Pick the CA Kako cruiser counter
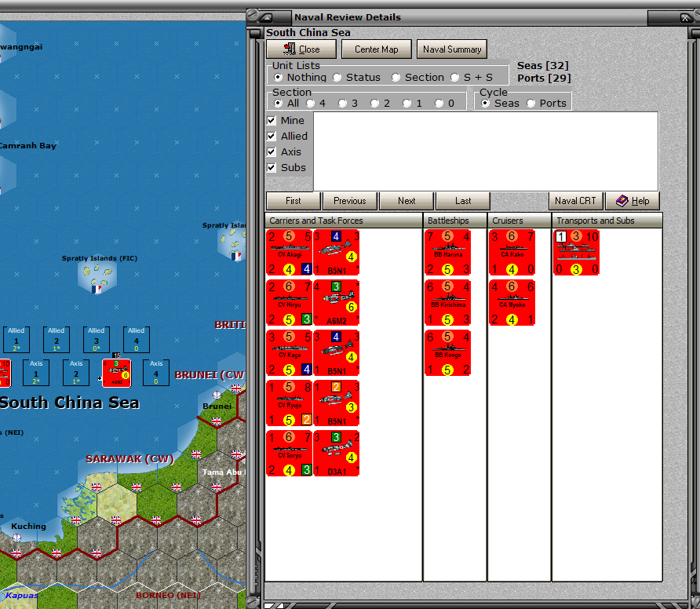Image resolution: width=700 pixels, height=609 pixels. (512, 253)
